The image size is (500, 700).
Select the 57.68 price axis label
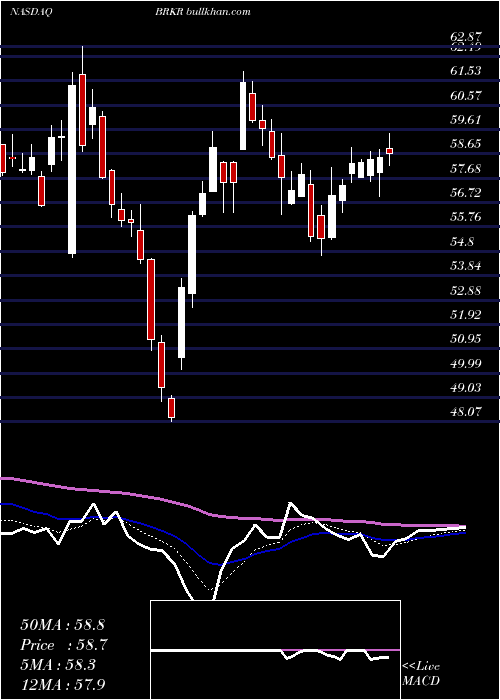click(467, 168)
